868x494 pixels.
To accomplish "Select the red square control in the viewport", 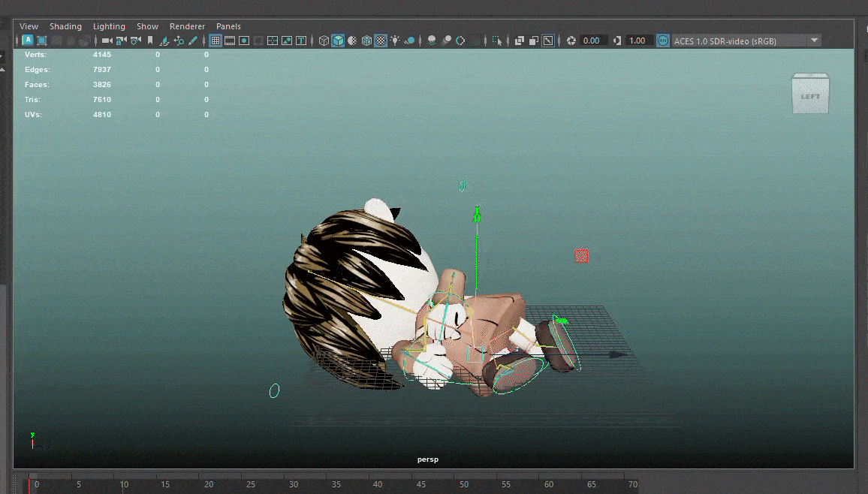I will point(581,255).
